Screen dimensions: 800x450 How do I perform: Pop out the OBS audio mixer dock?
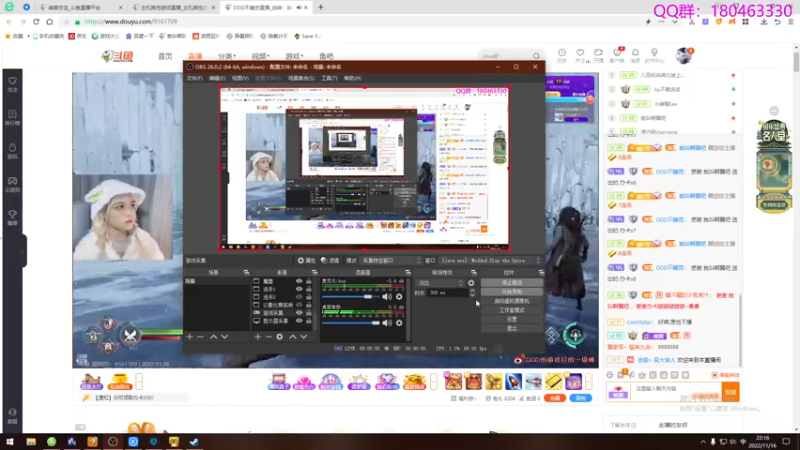pos(408,272)
